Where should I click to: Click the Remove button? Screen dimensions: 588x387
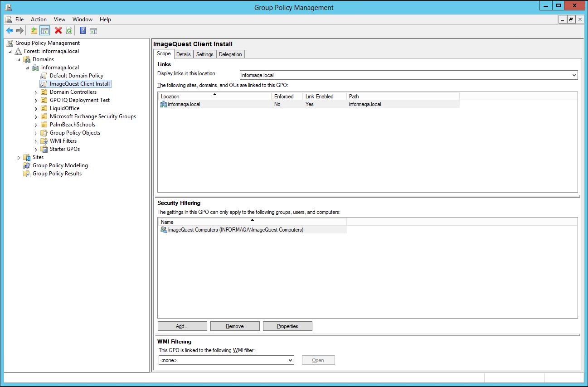pos(235,326)
